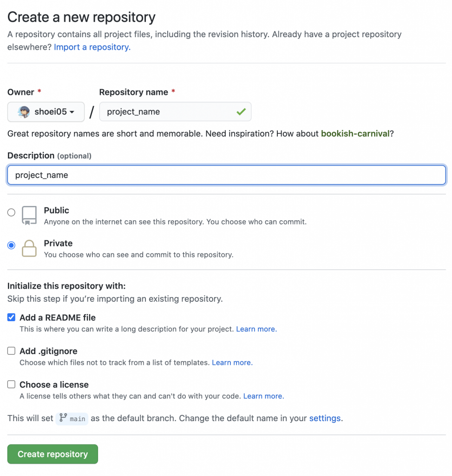Viewport: 452px width, 476px height.
Task: Select the Private radio button
Action: tap(11, 245)
